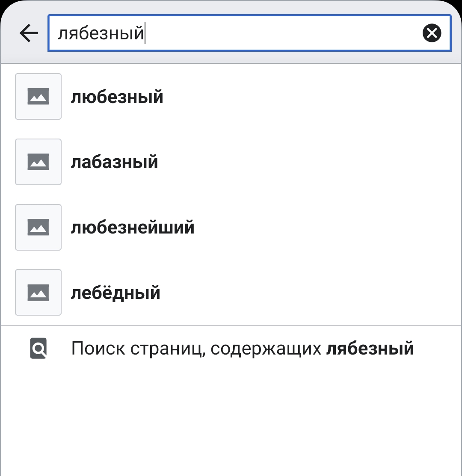
Task: Open the любезнейший suggestion
Action: coord(133,228)
